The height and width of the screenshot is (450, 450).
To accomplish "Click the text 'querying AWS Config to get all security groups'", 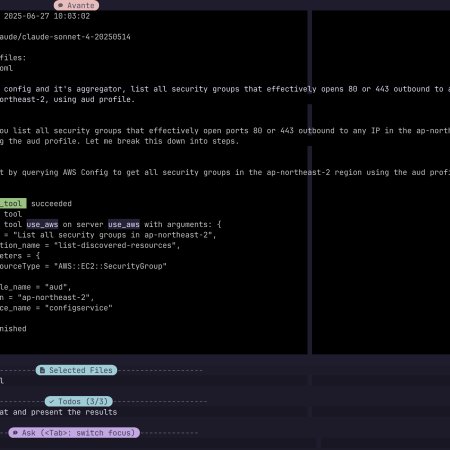I will tap(126, 172).
